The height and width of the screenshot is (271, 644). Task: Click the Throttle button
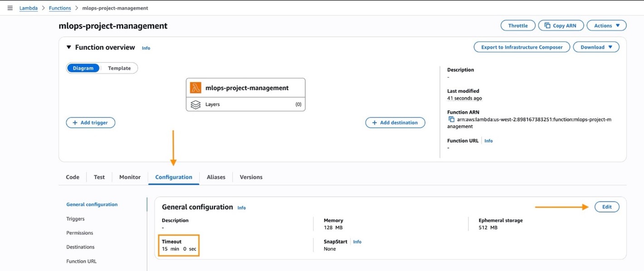coord(518,25)
